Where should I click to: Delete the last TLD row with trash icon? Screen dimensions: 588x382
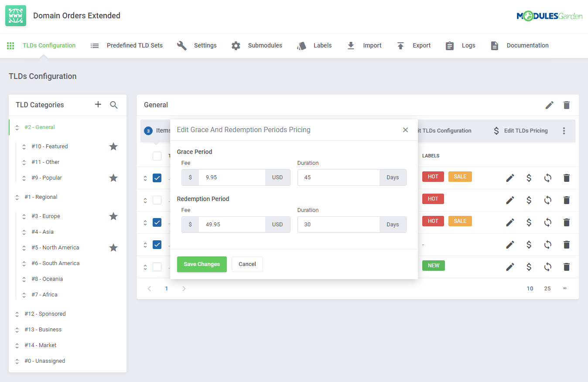click(567, 267)
